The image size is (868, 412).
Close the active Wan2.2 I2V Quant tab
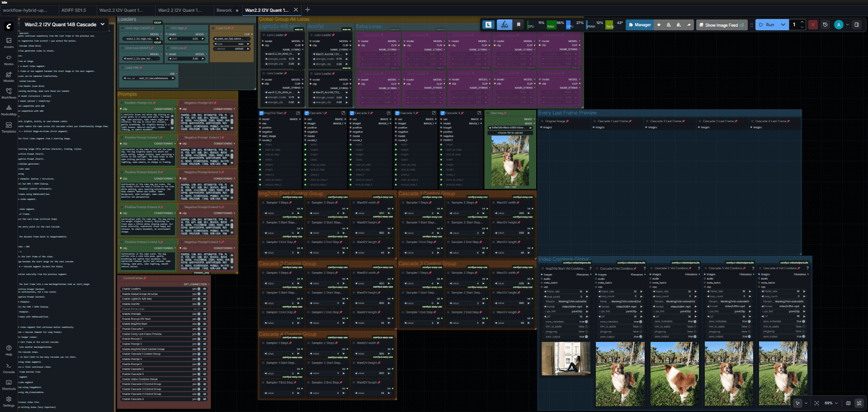pyautogui.click(x=296, y=10)
